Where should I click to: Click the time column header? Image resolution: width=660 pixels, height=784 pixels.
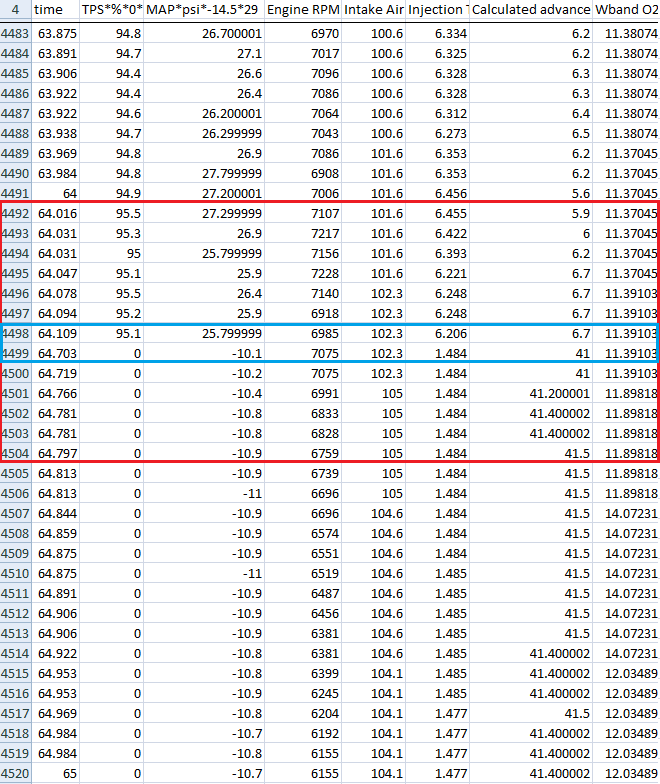click(56, 10)
